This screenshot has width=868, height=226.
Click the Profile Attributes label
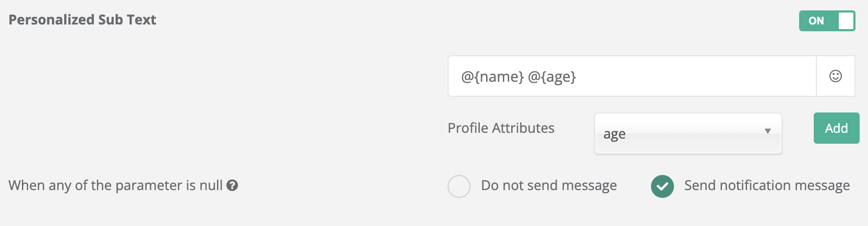[x=501, y=128]
